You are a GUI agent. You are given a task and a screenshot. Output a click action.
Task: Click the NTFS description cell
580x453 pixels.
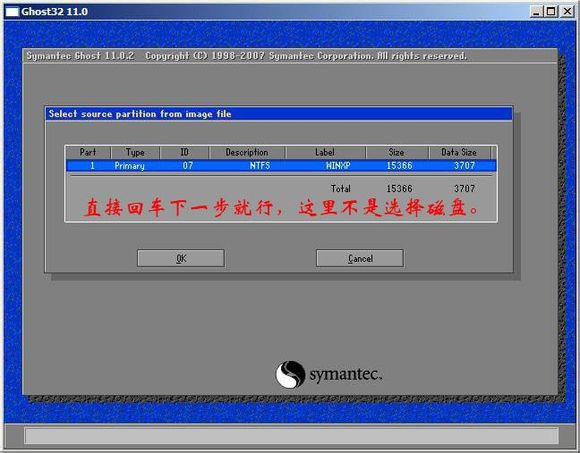tap(260, 165)
